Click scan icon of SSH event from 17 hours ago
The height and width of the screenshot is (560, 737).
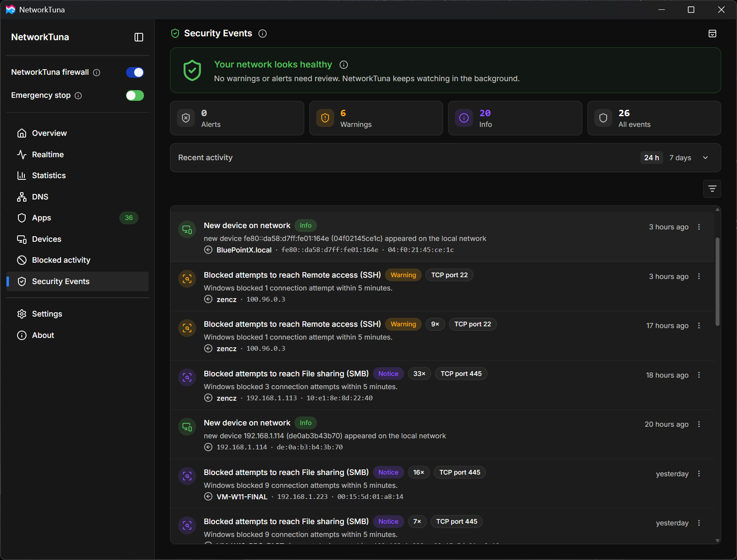pos(187,328)
